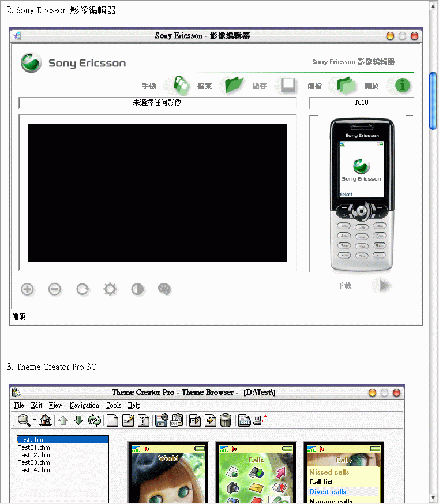Open the View menu in Theme Creator Pro
The height and width of the screenshot is (504, 439).
coord(55,405)
